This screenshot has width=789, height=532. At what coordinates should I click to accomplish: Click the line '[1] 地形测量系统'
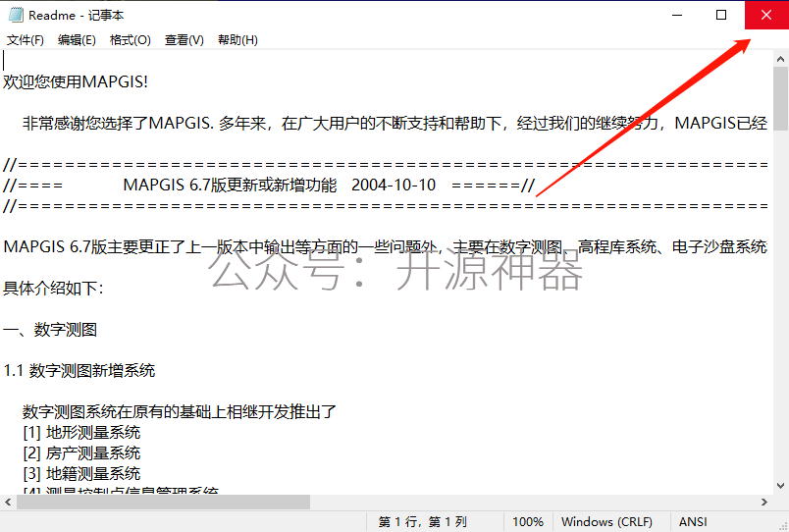[x=81, y=432]
